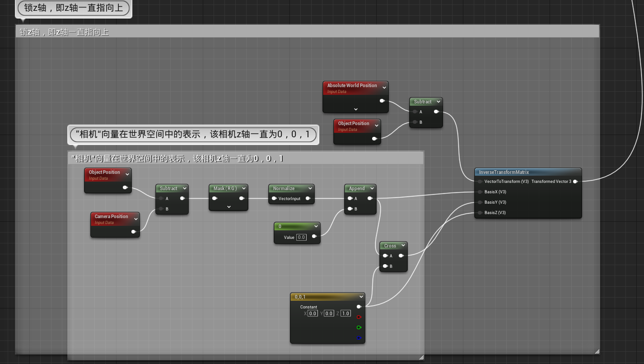Edit the Z field showing 1.0 on Constant node
The image size is (644, 364).
pos(345,313)
